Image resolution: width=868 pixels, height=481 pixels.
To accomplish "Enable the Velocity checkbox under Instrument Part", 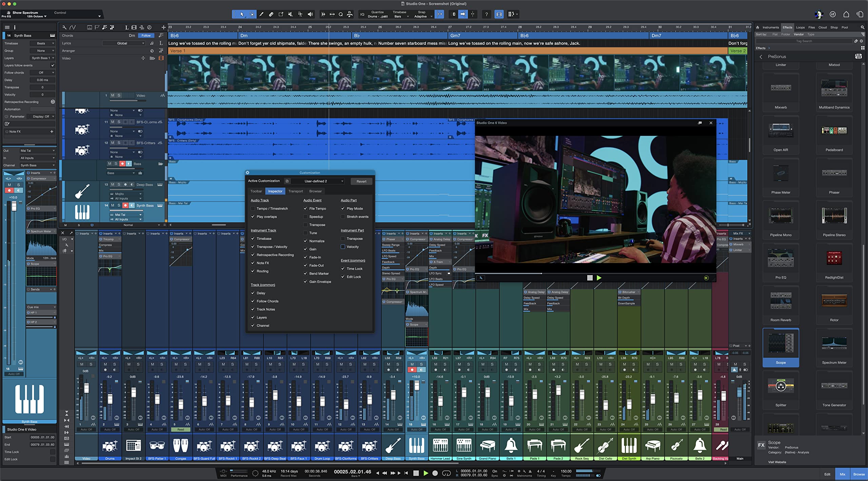I will [343, 247].
